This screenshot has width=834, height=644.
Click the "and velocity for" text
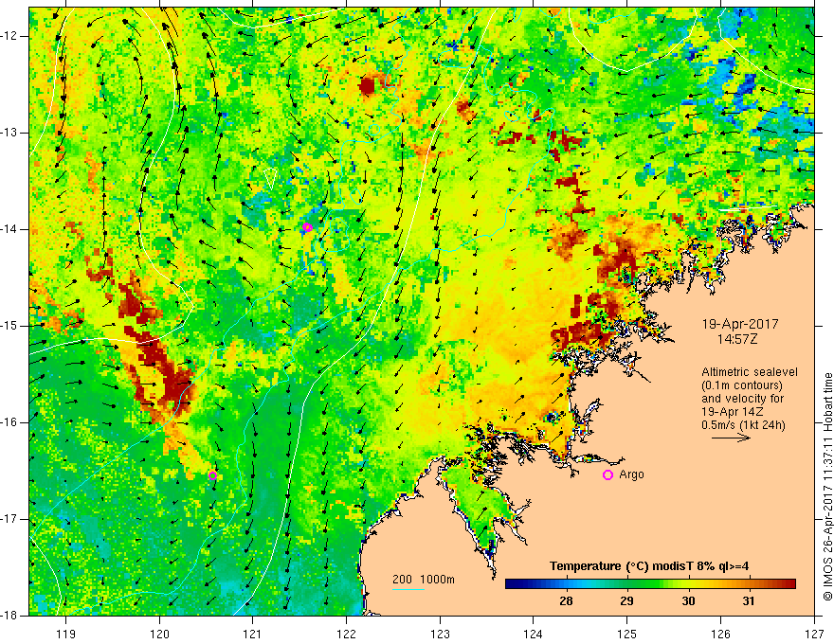(x=742, y=399)
